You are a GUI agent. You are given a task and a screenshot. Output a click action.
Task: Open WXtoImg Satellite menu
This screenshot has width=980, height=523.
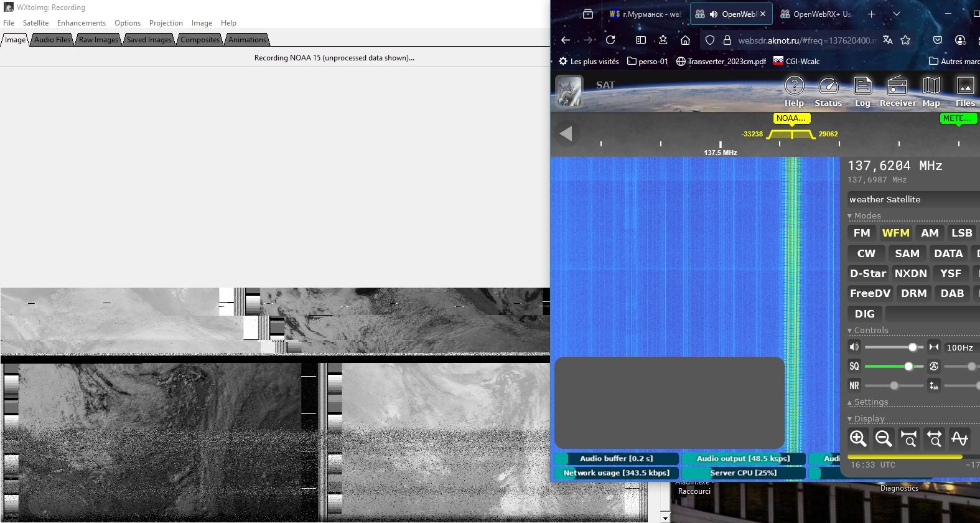click(x=35, y=23)
